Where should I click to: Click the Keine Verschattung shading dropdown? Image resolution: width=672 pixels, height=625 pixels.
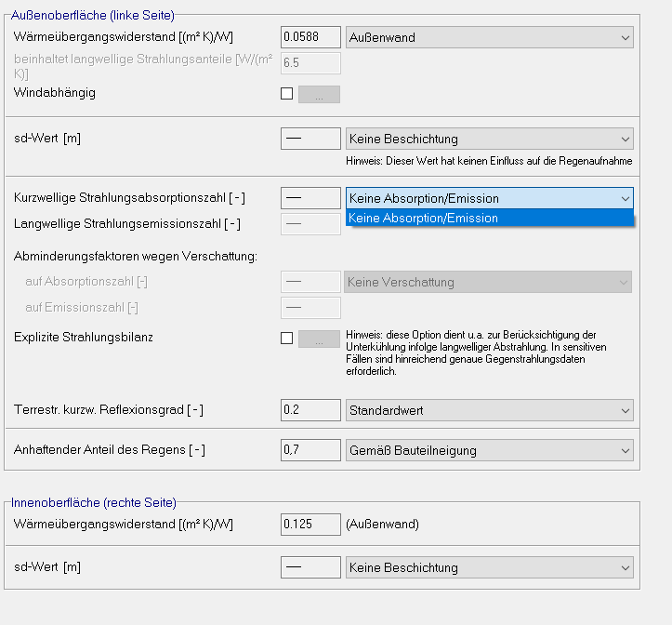point(489,283)
